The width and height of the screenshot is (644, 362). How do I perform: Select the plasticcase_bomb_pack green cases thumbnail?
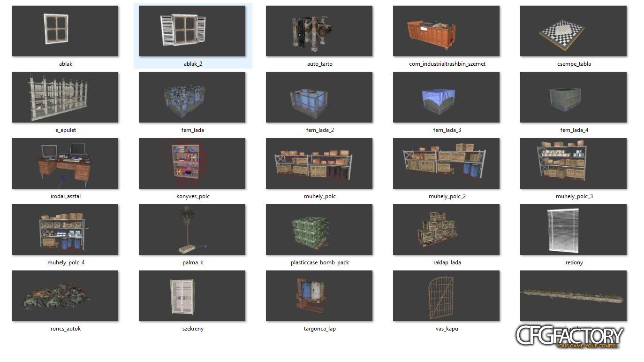tap(319, 230)
